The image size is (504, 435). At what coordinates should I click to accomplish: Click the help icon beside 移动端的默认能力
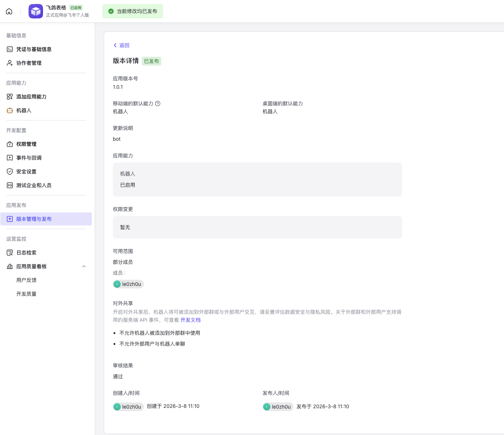tap(158, 104)
